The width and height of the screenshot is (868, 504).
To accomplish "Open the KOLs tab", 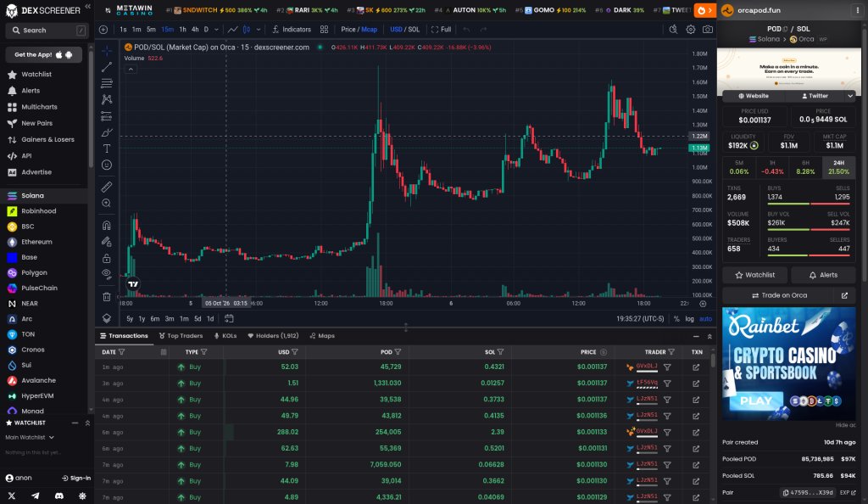I will coord(225,336).
